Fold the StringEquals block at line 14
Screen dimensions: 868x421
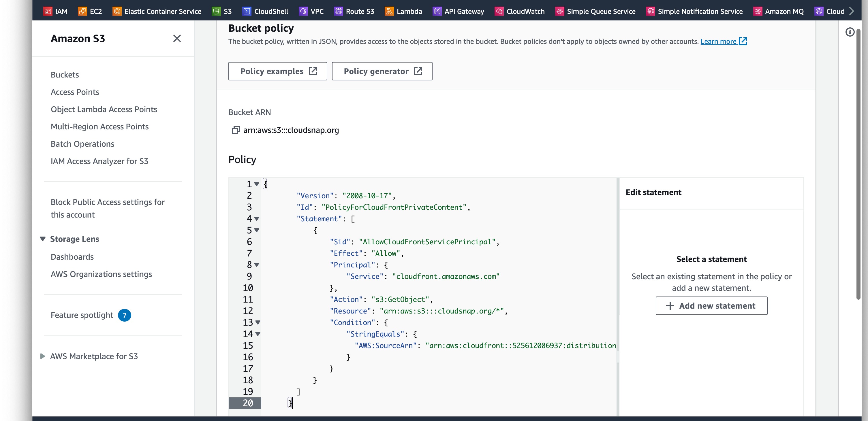[258, 334]
